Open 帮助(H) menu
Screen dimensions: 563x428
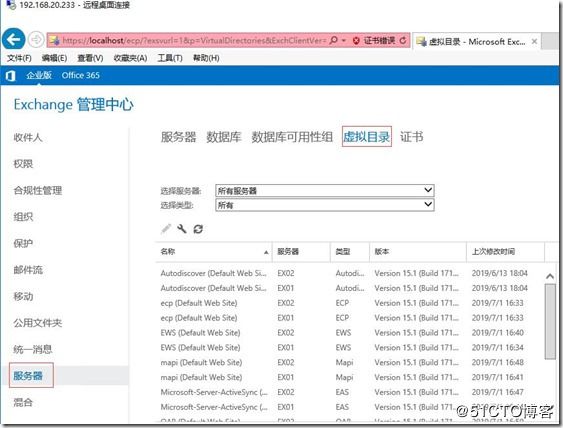point(206,58)
